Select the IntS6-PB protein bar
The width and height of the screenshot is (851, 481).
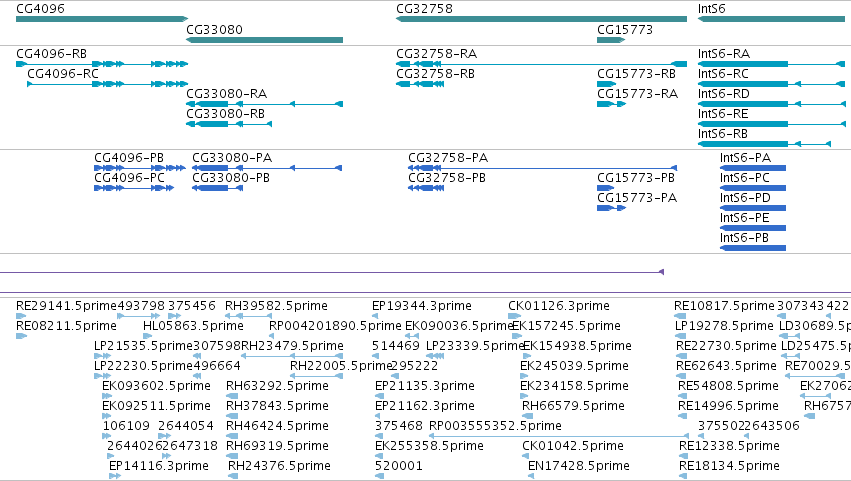pos(753,249)
